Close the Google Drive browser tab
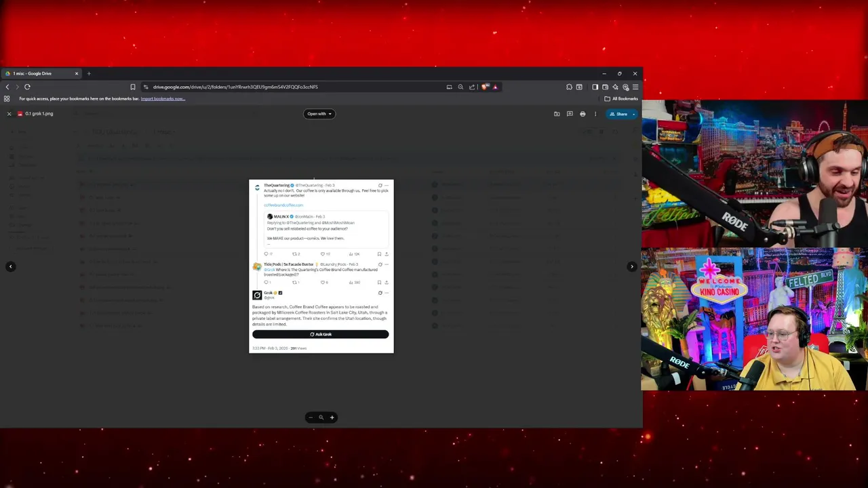 tap(77, 73)
